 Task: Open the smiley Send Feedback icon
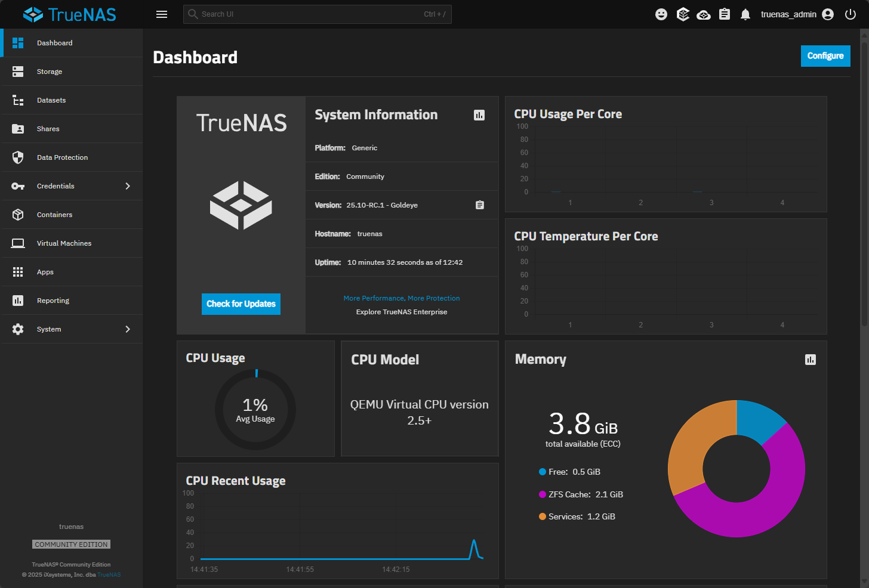(x=661, y=14)
